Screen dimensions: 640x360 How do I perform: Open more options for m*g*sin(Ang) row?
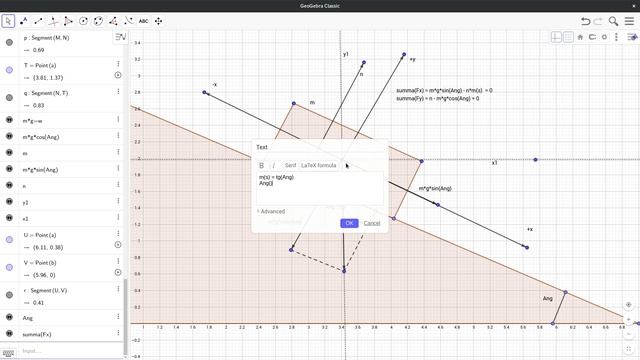coord(118,168)
